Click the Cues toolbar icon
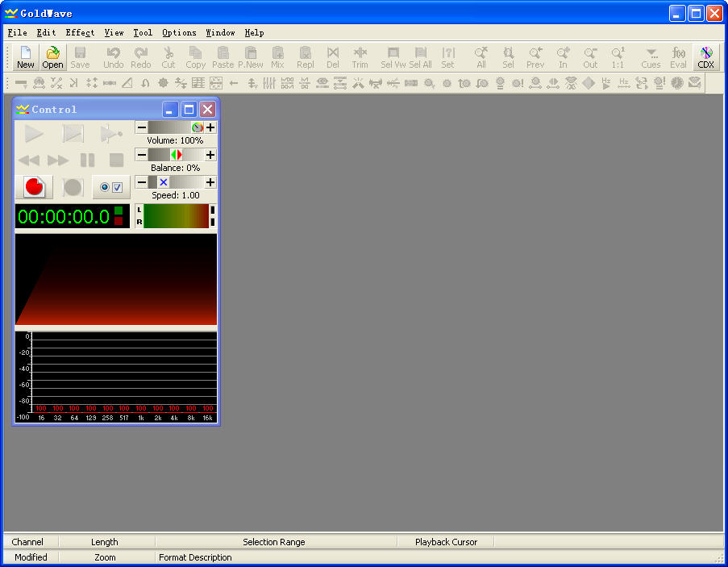Image resolution: width=728 pixels, height=567 pixels. click(x=651, y=57)
